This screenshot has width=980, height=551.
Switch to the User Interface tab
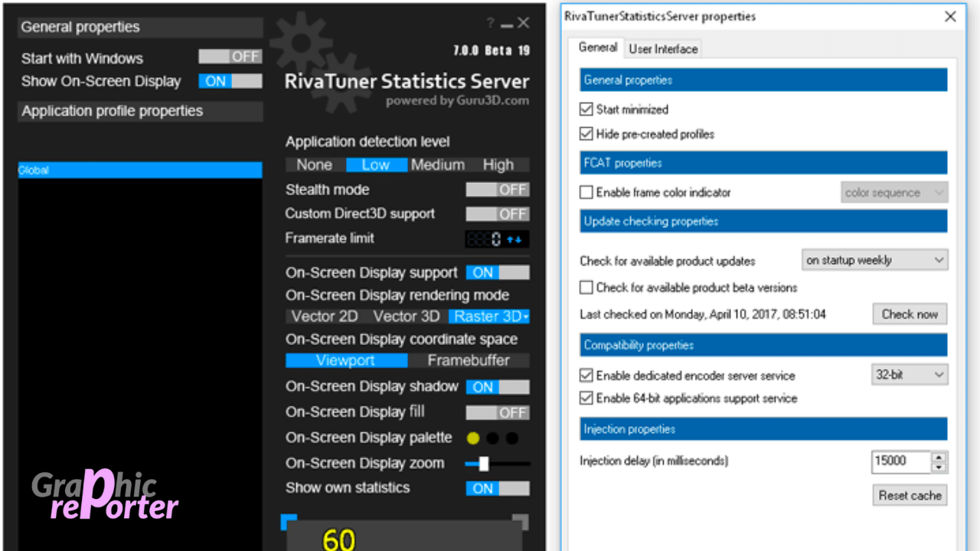click(x=663, y=49)
